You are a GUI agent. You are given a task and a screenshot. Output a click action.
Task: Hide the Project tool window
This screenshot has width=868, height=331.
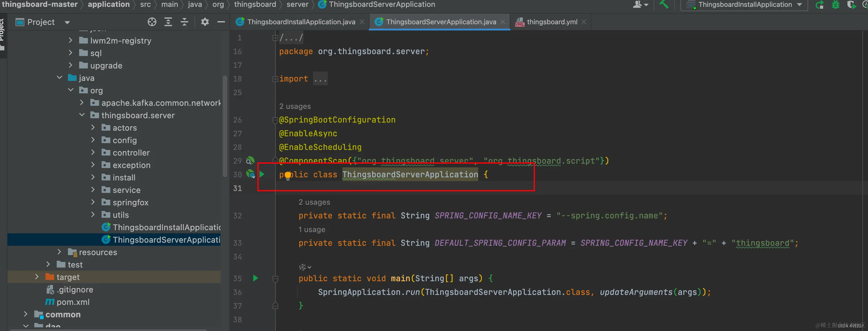[x=221, y=22]
